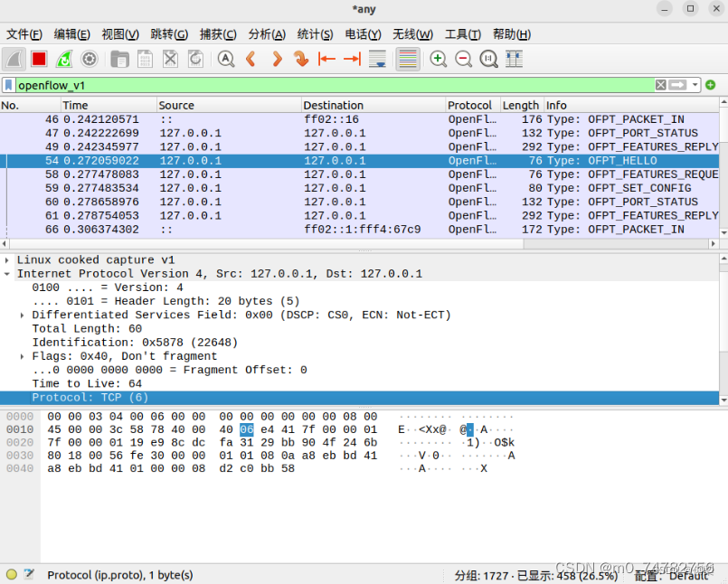Collapse the Internet Protocol Version 4 details
The image size is (728, 584).
(8, 273)
